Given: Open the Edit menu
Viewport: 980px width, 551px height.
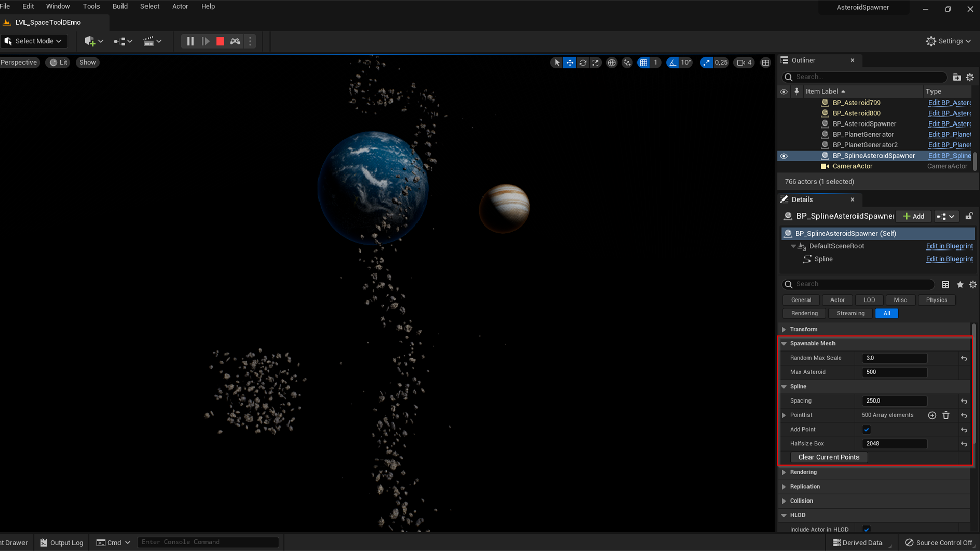Looking at the screenshot, I should 28,6.
